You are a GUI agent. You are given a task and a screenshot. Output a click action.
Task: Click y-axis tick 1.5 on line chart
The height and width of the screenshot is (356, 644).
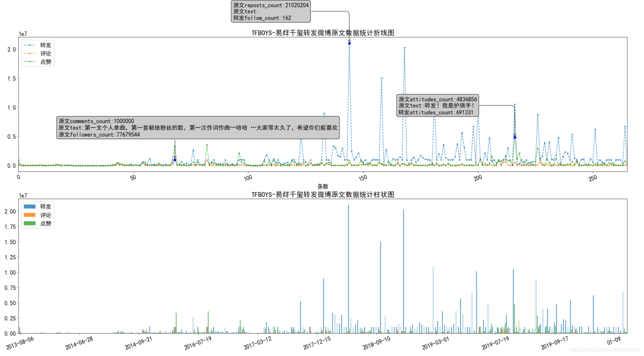11,78
